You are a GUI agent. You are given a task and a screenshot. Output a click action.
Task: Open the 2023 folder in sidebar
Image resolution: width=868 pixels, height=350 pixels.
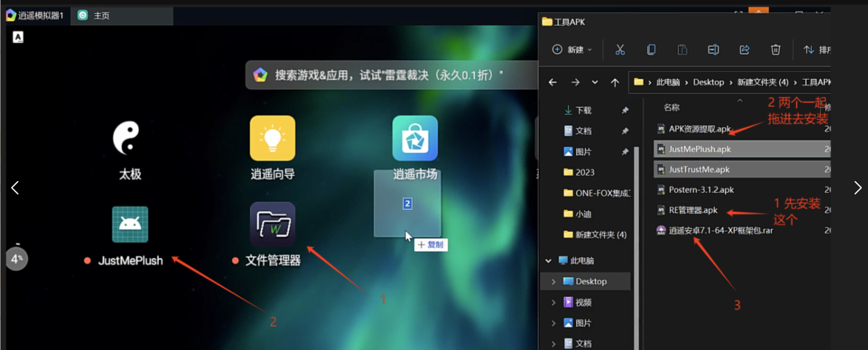(x=579, y=173)
